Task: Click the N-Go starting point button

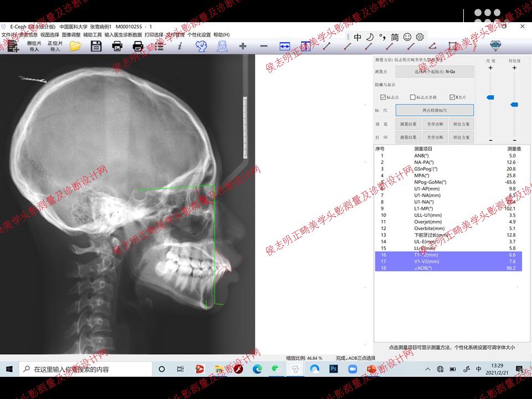Action: (x=434, y=71)
